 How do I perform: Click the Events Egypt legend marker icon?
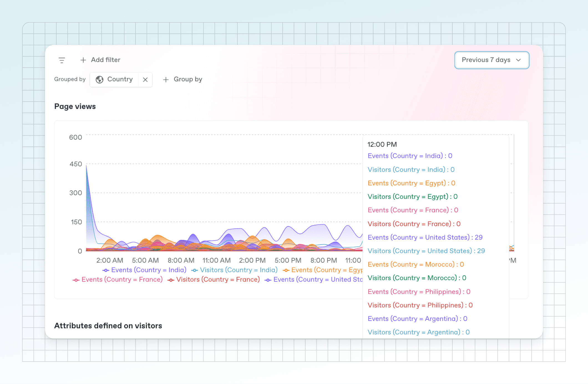(x=286, y=270)
